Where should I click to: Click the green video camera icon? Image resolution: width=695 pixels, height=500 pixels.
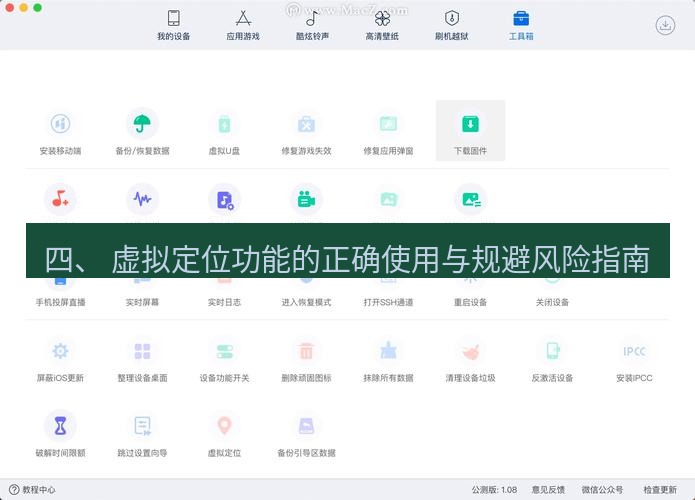coord(306,199)
